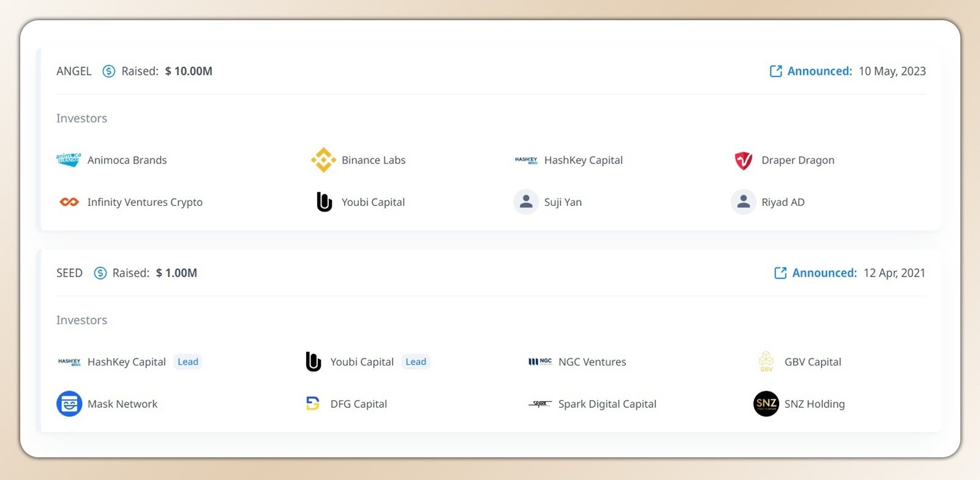Click the HashKey Capital logo in Angel round
980x480 pixels.
tap(526, 160)
